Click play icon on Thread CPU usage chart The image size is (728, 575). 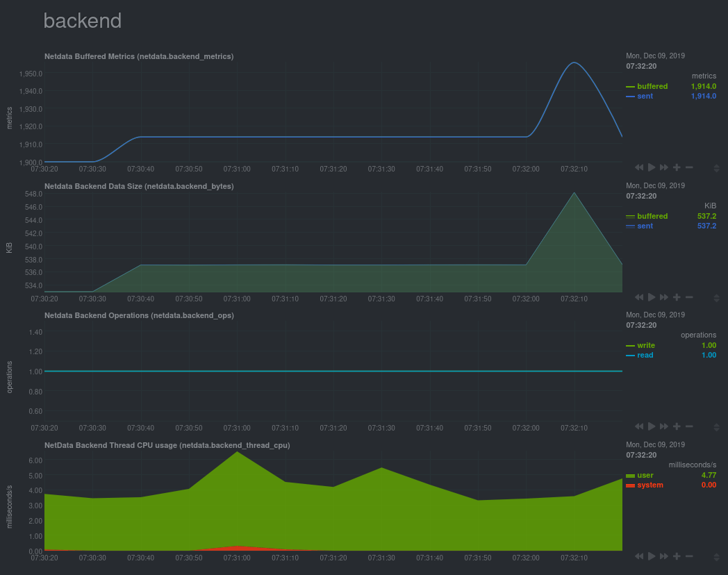click(x=652, y=556)
